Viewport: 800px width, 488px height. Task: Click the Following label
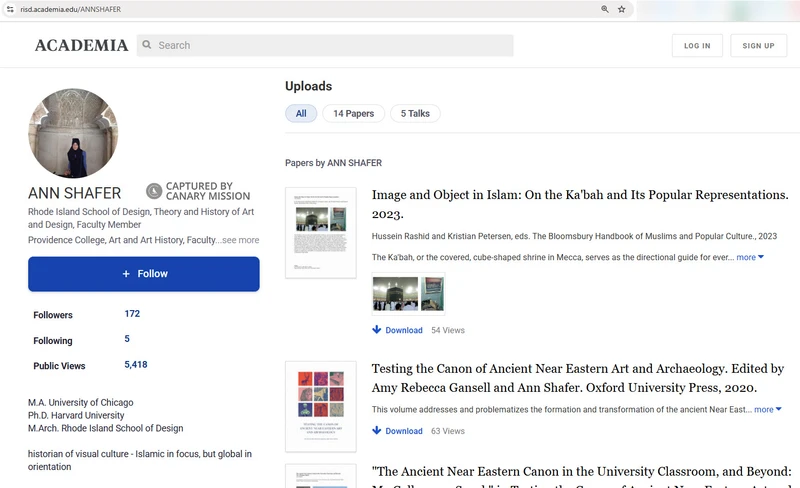53,340
